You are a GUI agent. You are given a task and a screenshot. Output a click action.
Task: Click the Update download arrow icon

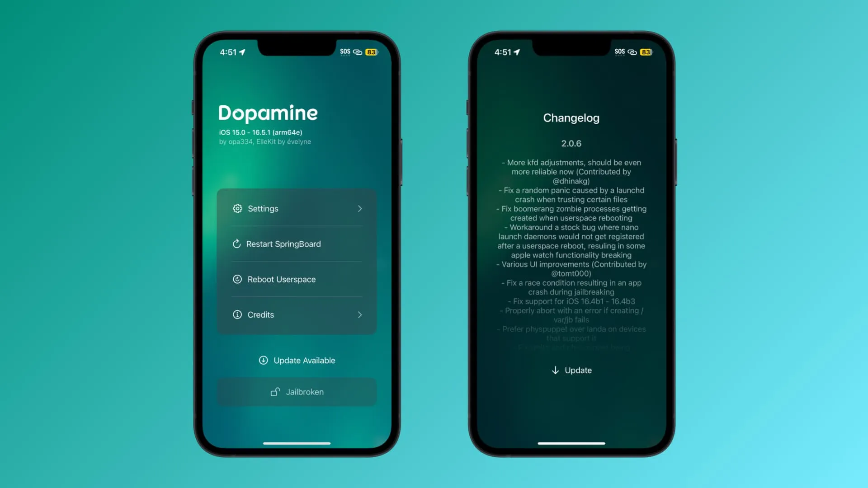coord(556,370)
